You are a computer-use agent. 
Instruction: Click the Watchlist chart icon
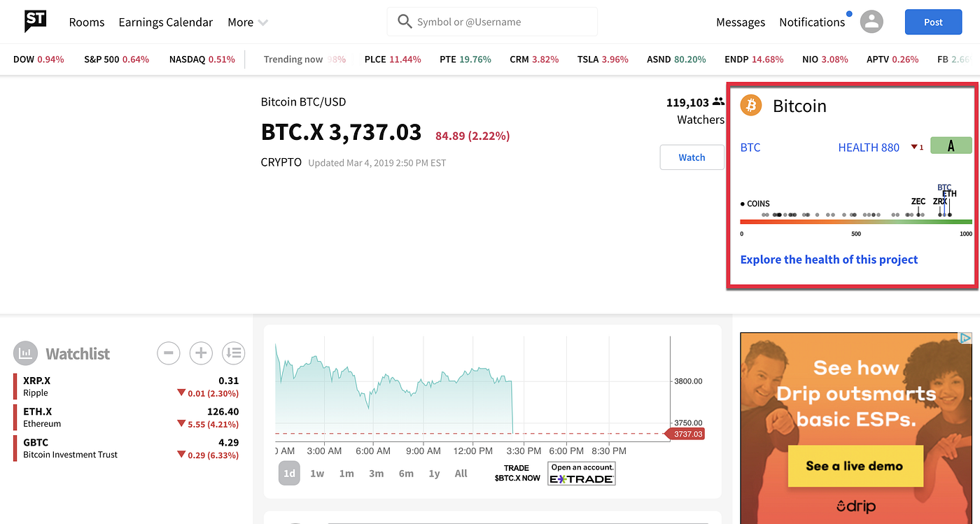tap(25, 353)
